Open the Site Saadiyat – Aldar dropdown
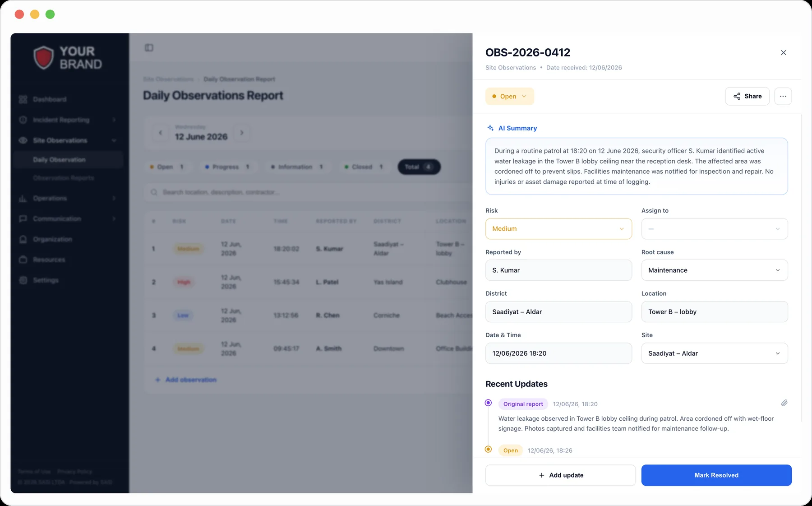The height and width of the screenshot is (506, 812). 715,353
